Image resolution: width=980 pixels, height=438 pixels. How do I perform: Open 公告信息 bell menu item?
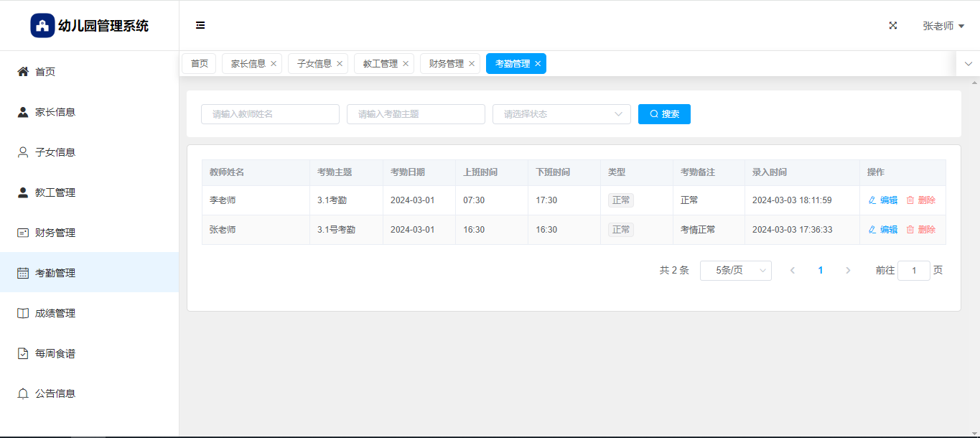55,393
